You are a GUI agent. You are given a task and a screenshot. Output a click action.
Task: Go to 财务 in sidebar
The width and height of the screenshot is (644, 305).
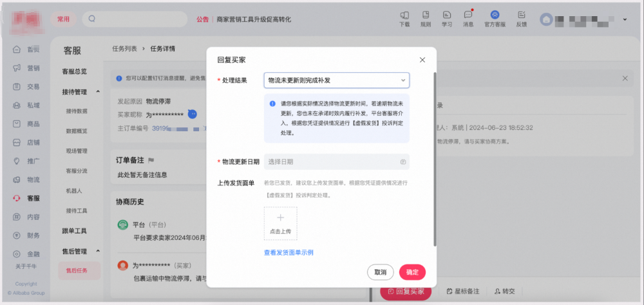(x=27, y=236)
